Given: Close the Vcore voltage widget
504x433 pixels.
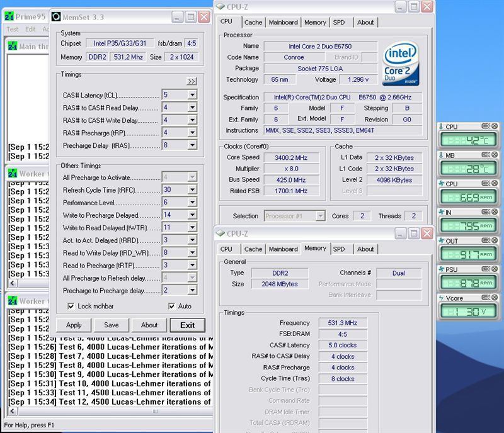Looking at the screenshot, I should pos(495,298).
